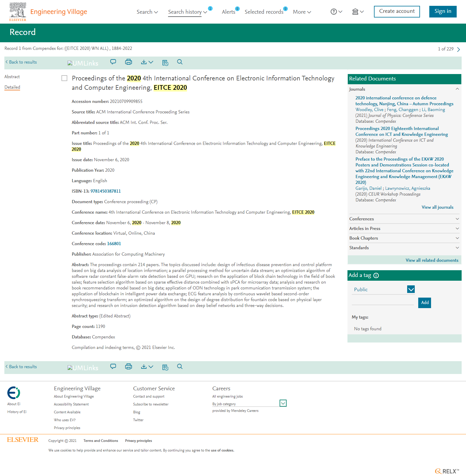The width and height of the screenshot is (466, 476).
Task: Click the bottom comment bubble icon
Action: [x=113, y=366]
